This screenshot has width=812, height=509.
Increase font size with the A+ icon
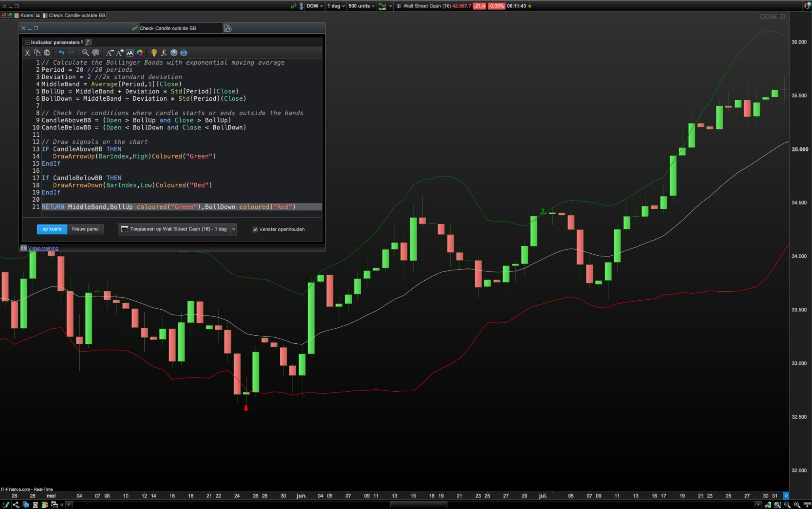120,53
